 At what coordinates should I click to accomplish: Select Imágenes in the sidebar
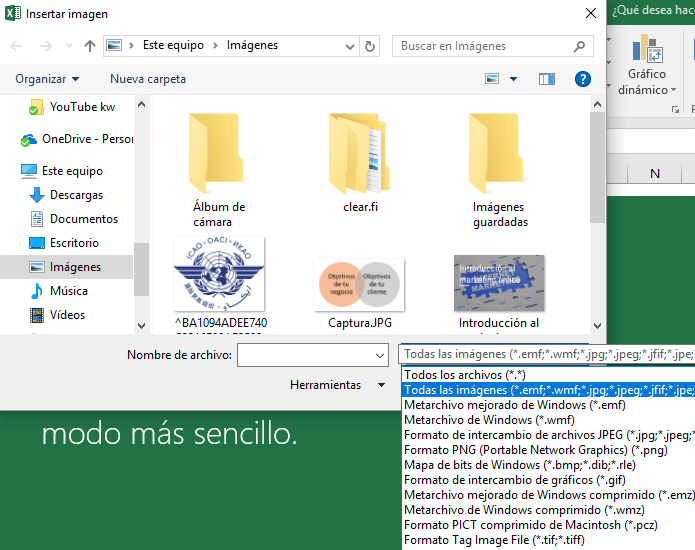click(66, 267)
